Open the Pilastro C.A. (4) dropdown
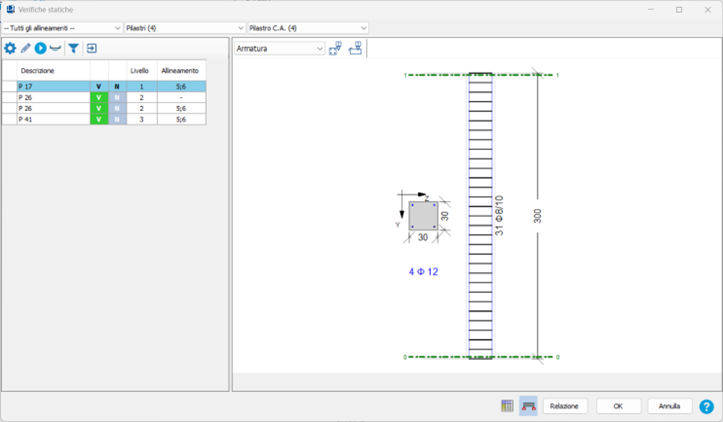 (x=308, y=28)
